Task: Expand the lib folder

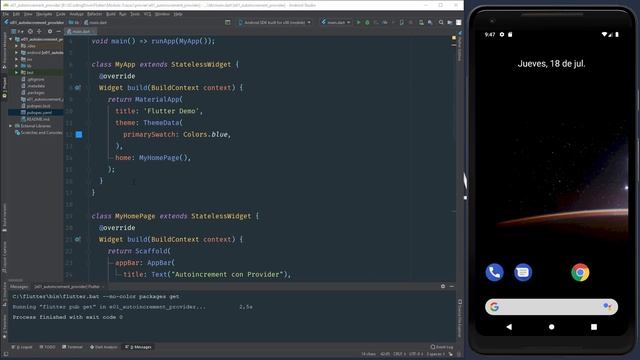Action: [17, 66]
